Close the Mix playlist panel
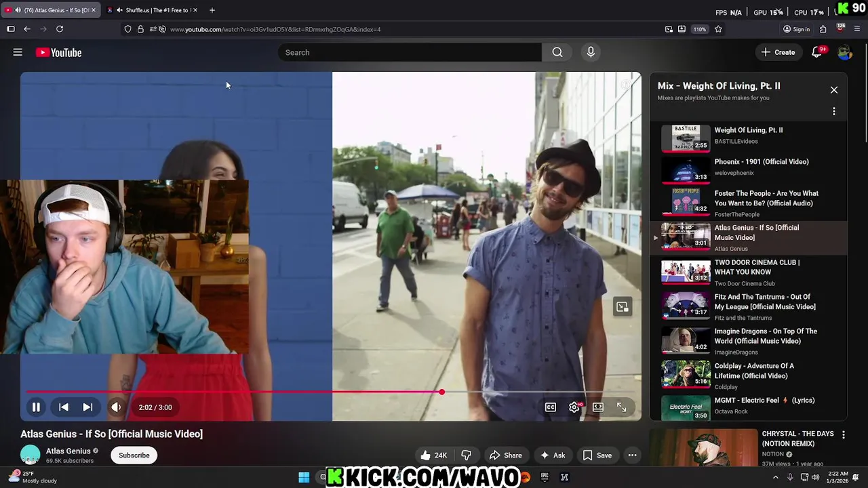The width and height of the screenshot is (868, 488). coord(834,90)
